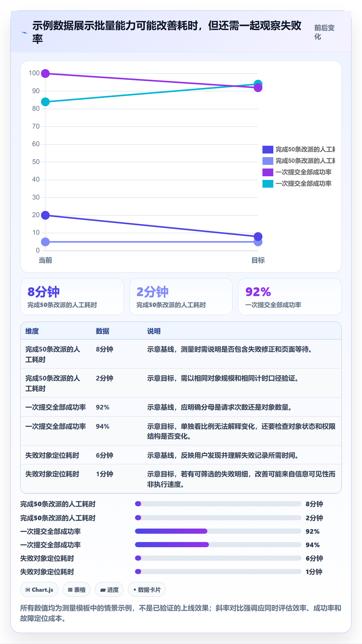Click the progress bar labeled 6分钟
Image resolution: width=362 pixels, height=644 pixels.
click(218, 558)
